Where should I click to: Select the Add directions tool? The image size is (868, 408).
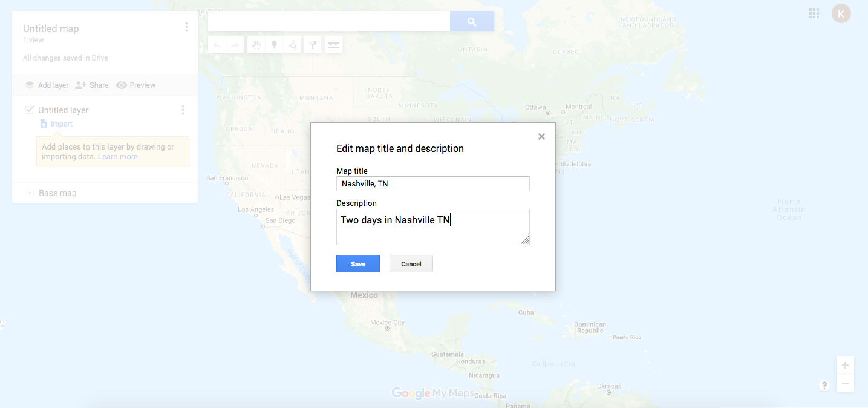(x=313, y=44)
